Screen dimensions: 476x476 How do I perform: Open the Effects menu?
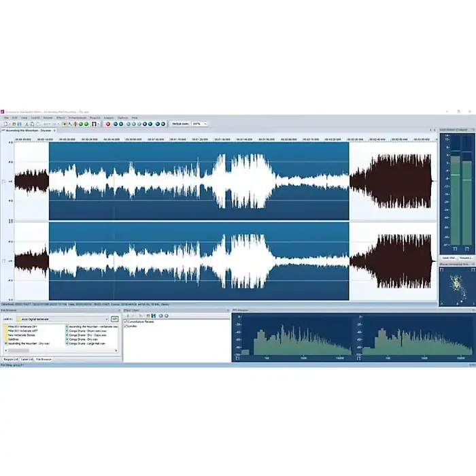coord(61,118)
